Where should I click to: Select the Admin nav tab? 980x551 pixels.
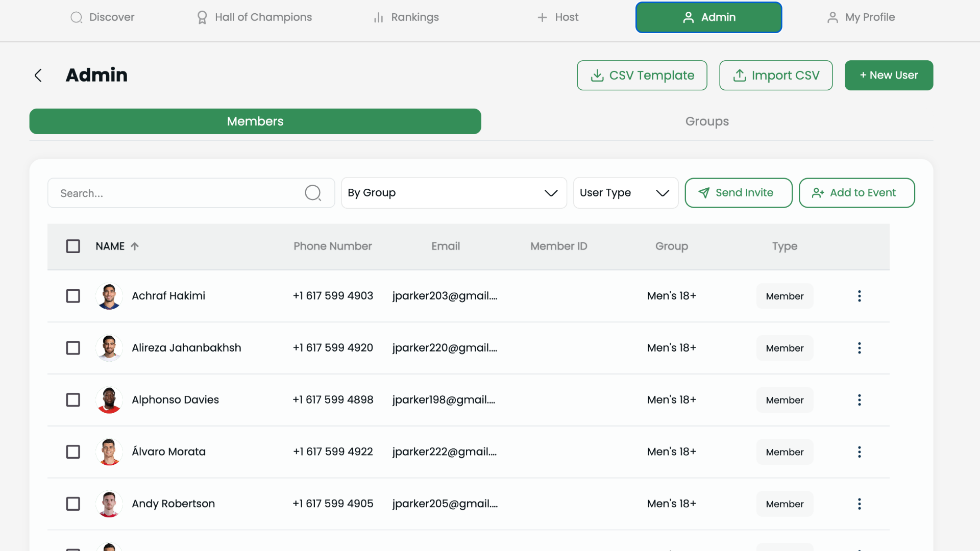pyautogui.click(x=708, y=17)
